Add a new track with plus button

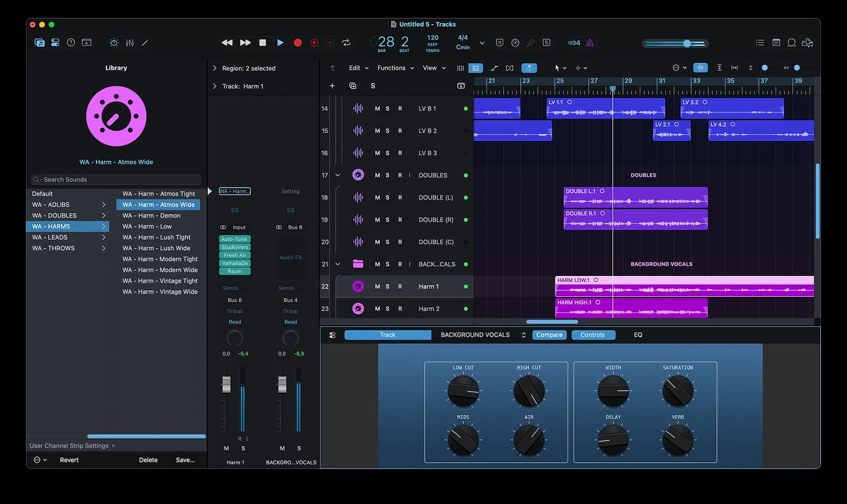point(333,86)
